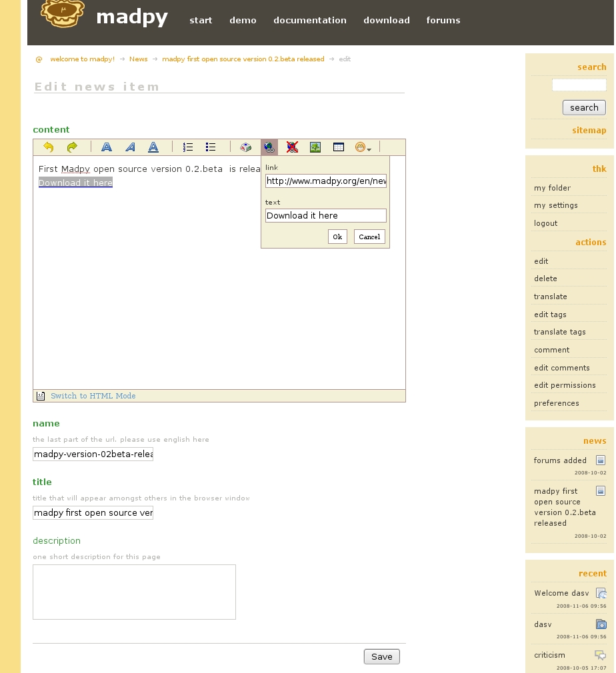Open the demo menu item

coord(243,20)
